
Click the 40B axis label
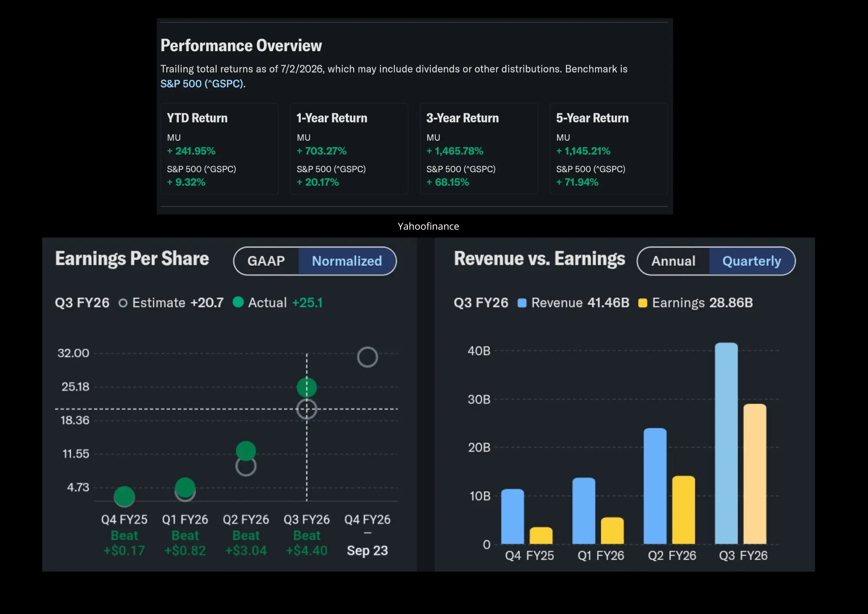click(x=479, y=351)
